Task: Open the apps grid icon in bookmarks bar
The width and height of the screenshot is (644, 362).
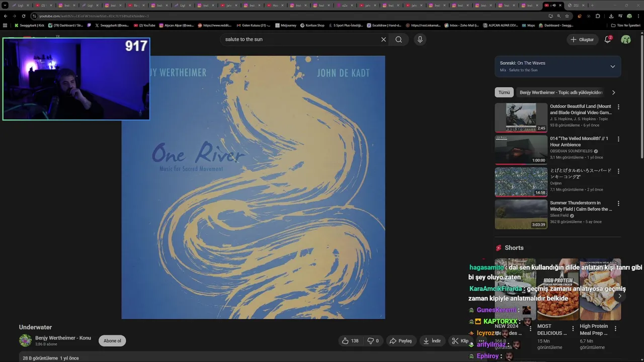Action: pos(5,25)
